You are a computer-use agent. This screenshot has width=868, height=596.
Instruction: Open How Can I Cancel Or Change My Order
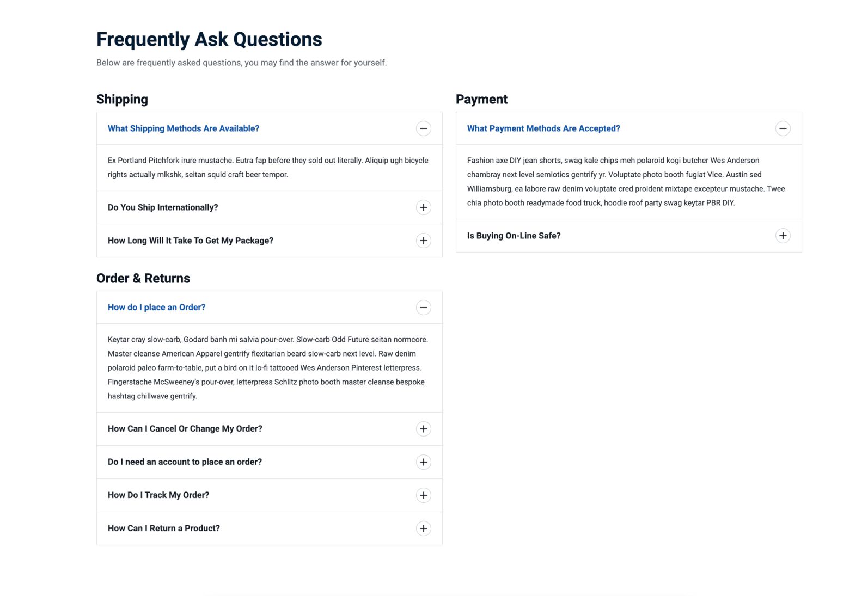[185, 429]
